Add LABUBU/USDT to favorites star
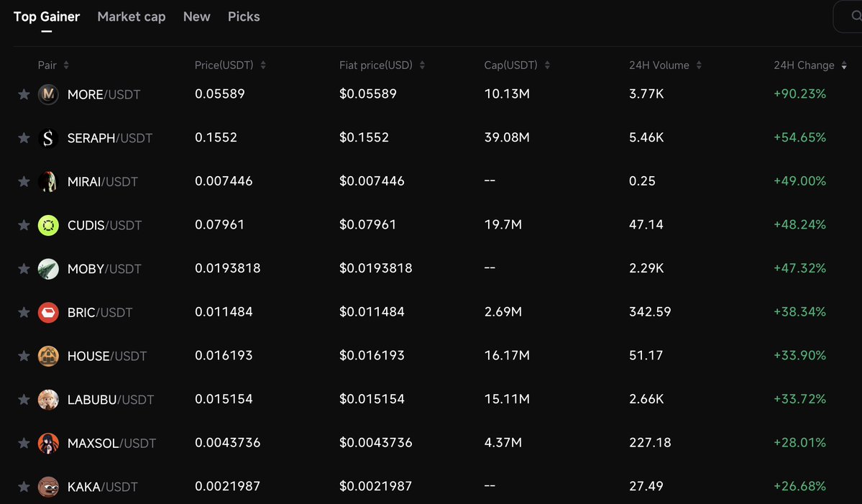Image resolution: width=862 pixels, height=504 pixels. (x=24, y=400)
